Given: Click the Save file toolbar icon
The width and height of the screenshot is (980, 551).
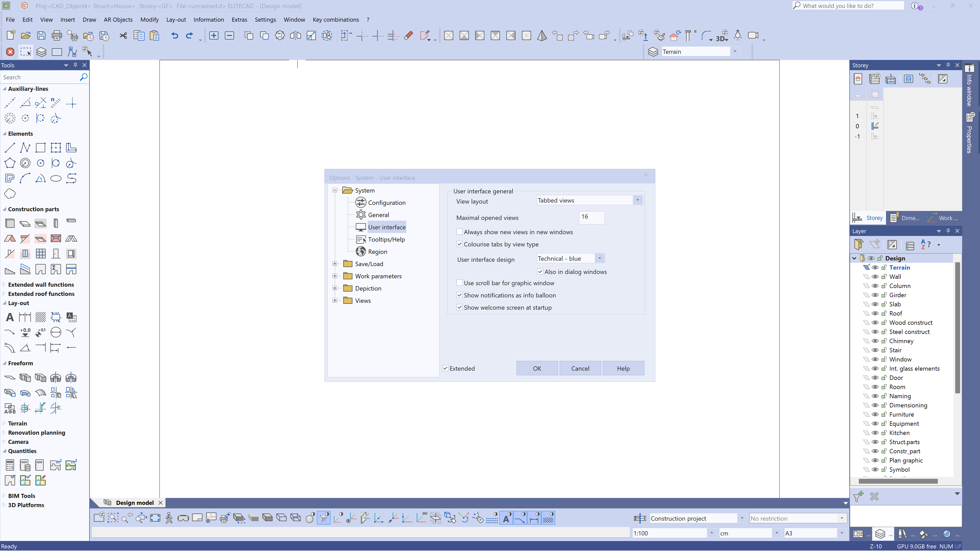Looking at the screenshot, I should point(41,36).
